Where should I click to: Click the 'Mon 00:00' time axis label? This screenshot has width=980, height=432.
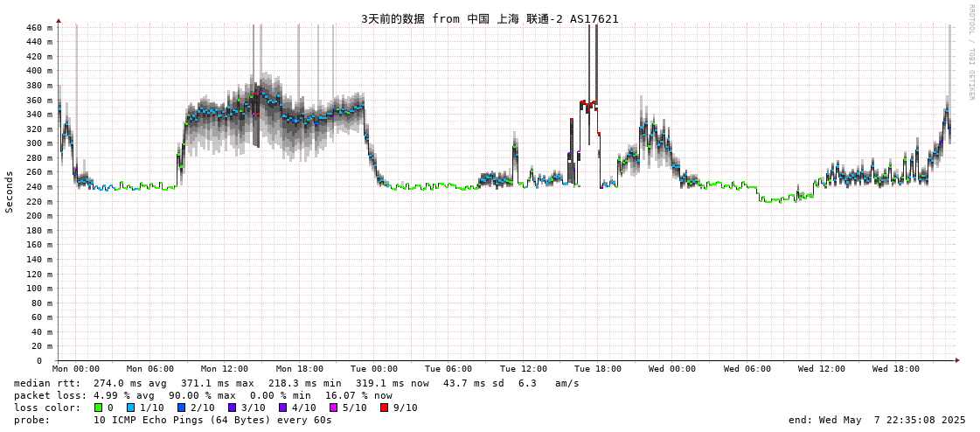(x=76, y=369)
